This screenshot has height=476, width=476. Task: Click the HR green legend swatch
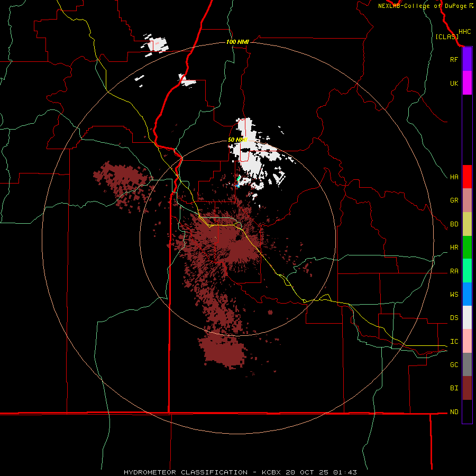[x=467, y=248]
